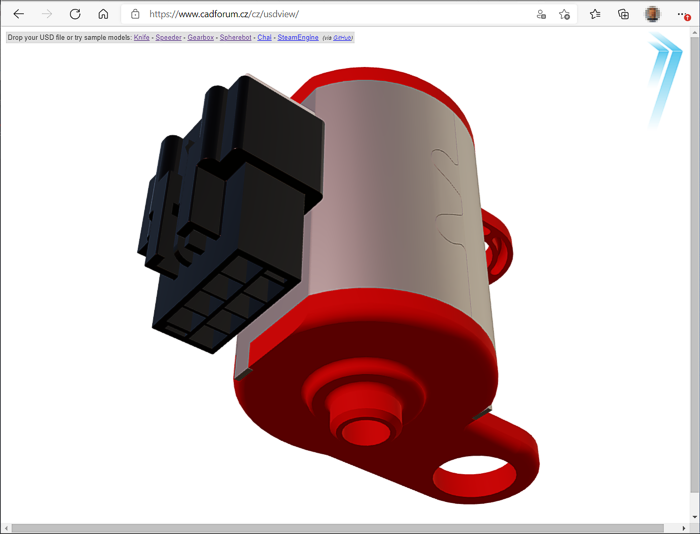The image size is (700, 534).
Task: Load the SteamEngine sample model
Action: [298, 37]
